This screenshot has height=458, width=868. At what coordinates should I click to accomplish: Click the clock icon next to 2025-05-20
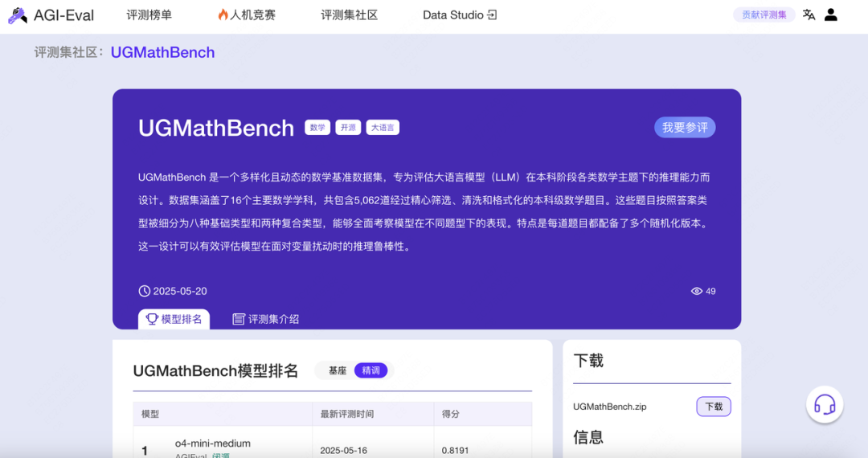pyautogui.click(x=144, y=291)
